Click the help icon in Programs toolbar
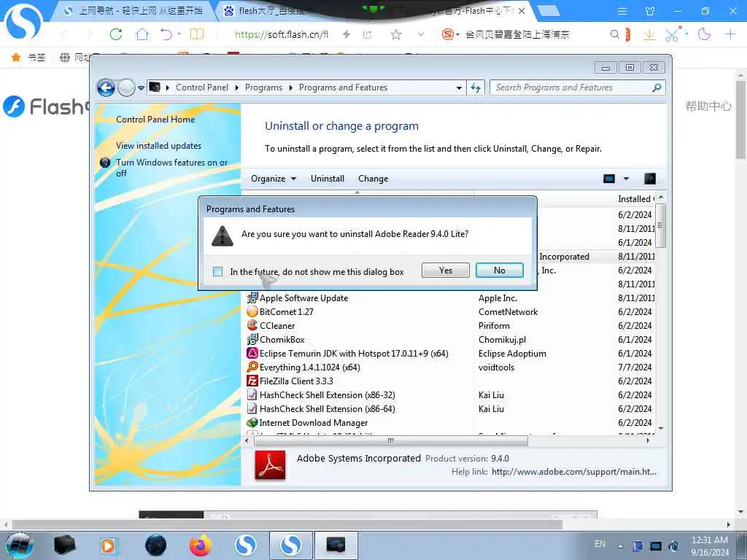 point(650,179)
